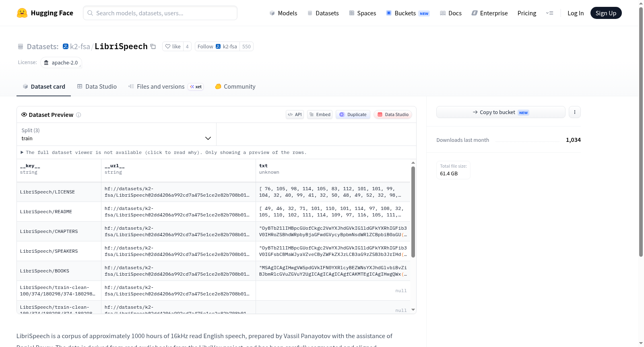Viewport: 644px width, 347px height.
Task: Go to Datasets in top navigation
Action: 323,13
